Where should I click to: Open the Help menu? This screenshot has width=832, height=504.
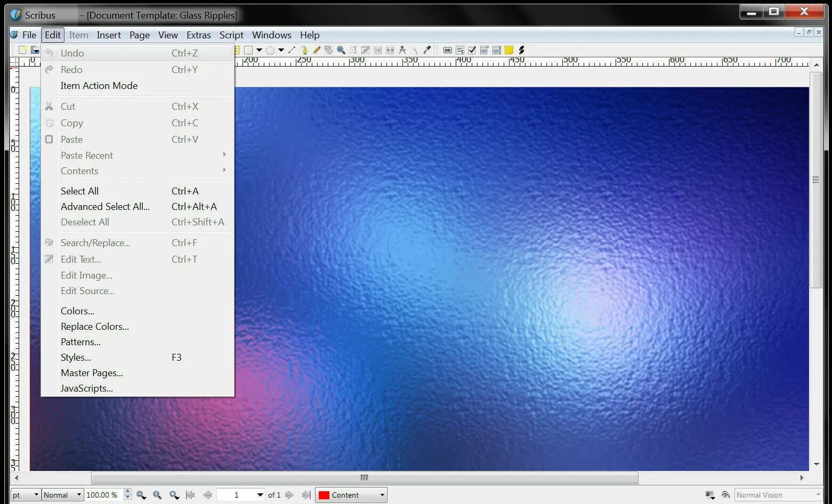click(310, 35)
